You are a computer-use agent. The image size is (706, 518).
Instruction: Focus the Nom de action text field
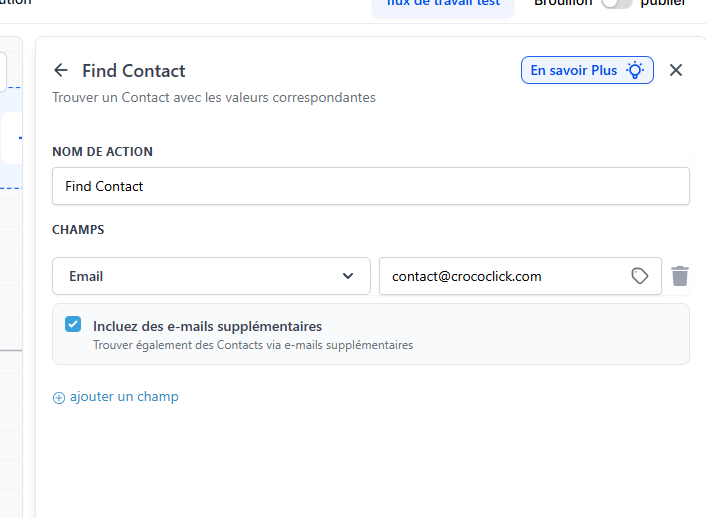(371, 186)
